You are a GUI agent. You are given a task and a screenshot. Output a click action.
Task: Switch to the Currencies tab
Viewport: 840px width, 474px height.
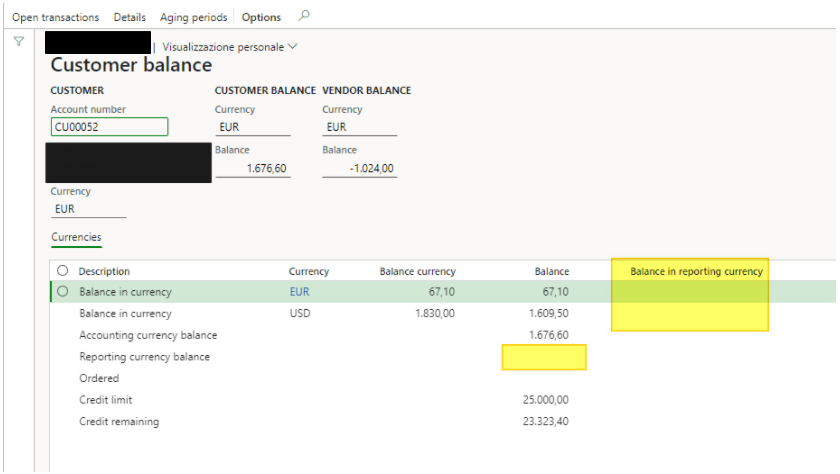[76, 237]
